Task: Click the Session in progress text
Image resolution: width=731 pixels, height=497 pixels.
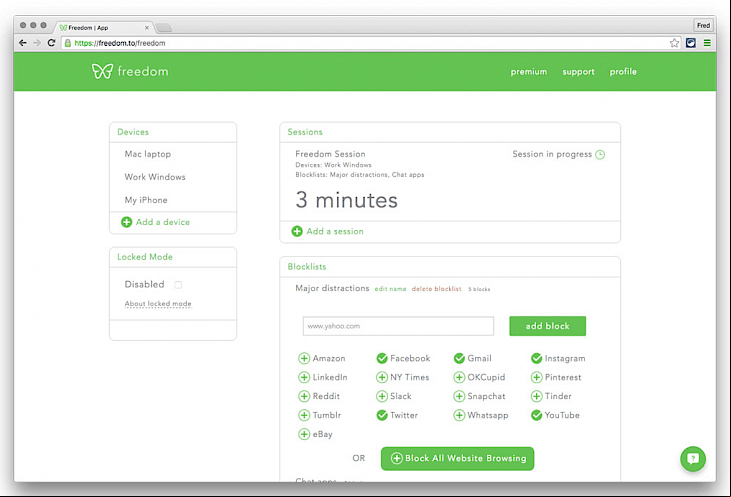Action: pos(552,154)
